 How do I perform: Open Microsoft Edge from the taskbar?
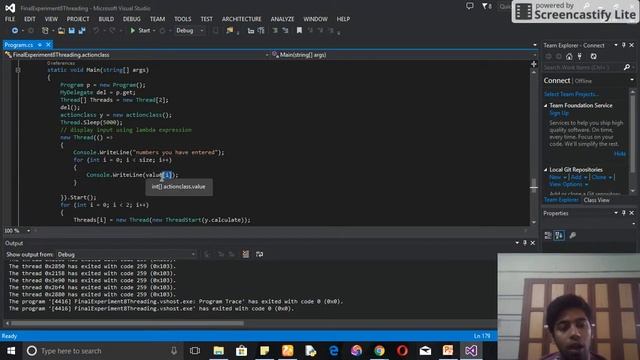point(333,351)
